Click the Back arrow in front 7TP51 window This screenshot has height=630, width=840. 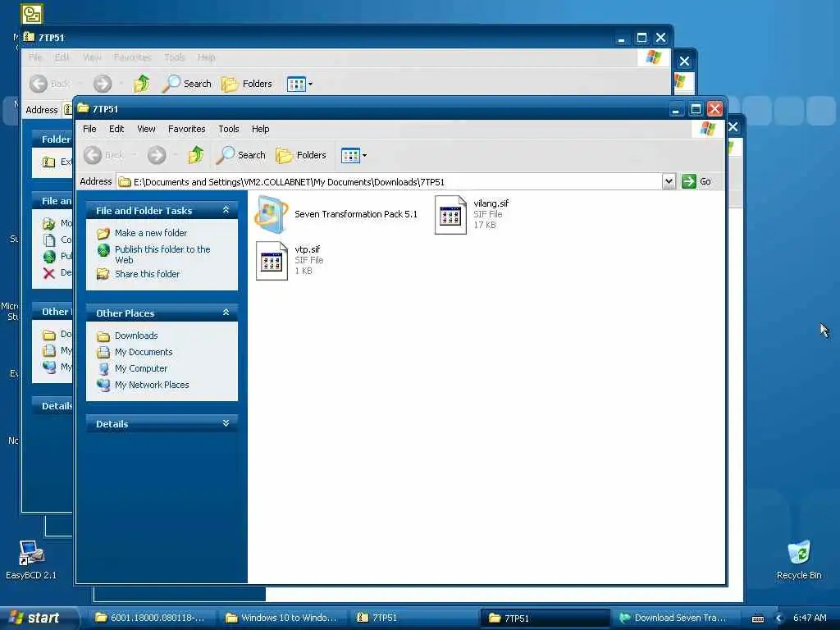point(94,155)
